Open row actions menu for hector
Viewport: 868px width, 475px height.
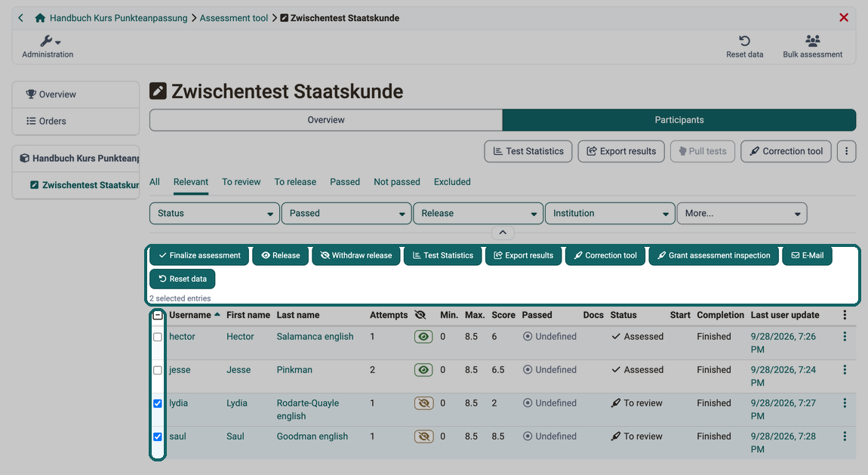(845, 337)
